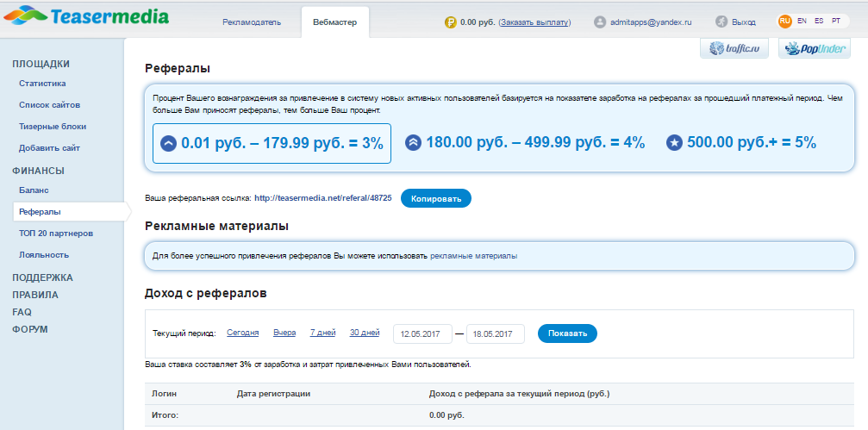Click Выход to log out
The width and height of the screenshot is (868, 430).
click(744, 22)
